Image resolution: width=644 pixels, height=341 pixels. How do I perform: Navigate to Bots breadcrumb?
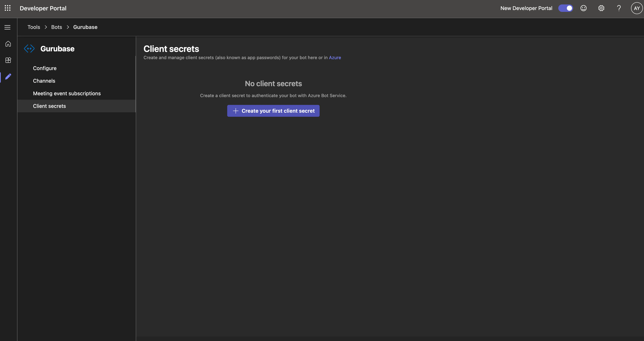click(x=57, y=27)
